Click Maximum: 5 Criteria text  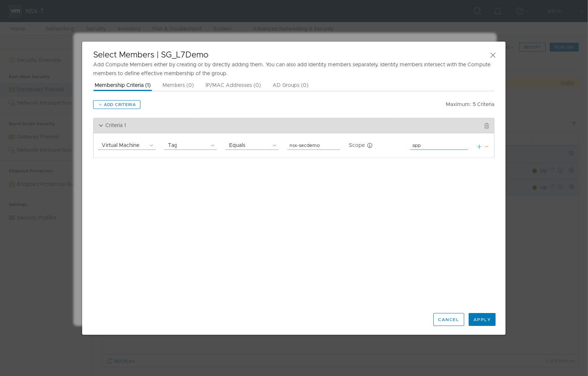470,104
